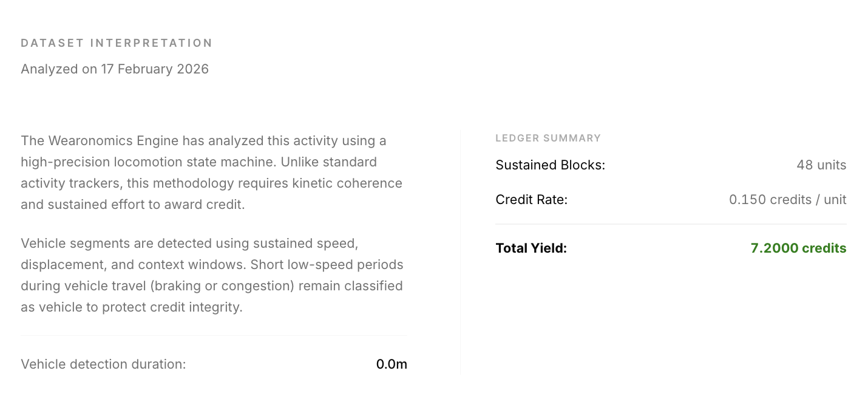This screenshot has height=413, width=868.
Task: Click the 48 units value
Action: click(x=821, y=165)
